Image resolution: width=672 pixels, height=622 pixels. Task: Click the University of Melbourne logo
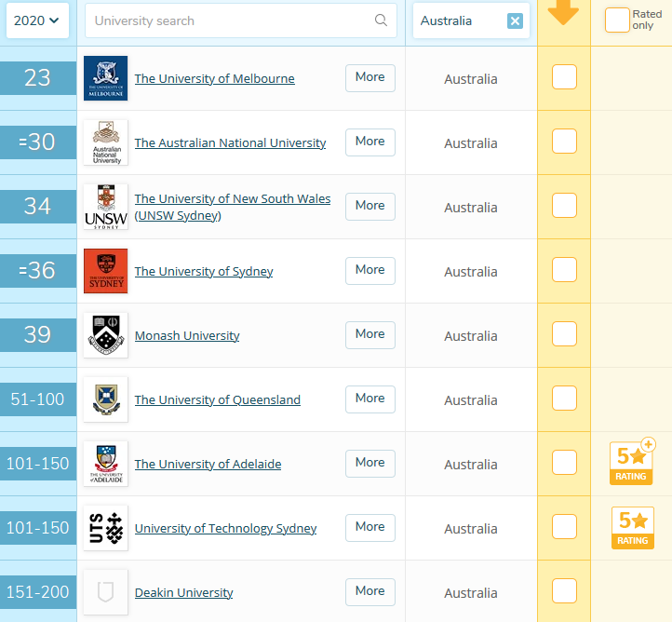(x=105, y=78)
